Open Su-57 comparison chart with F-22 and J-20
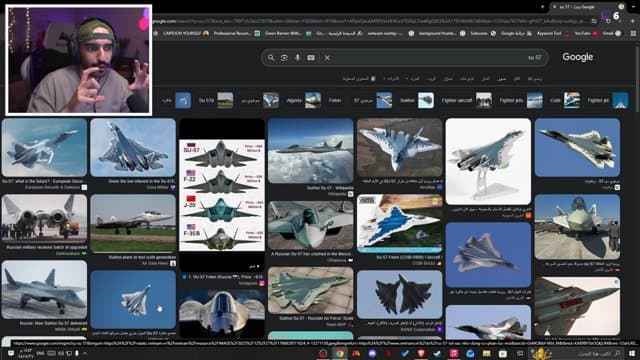The height and width of the screenshot is (360, 640). point(222,195)
